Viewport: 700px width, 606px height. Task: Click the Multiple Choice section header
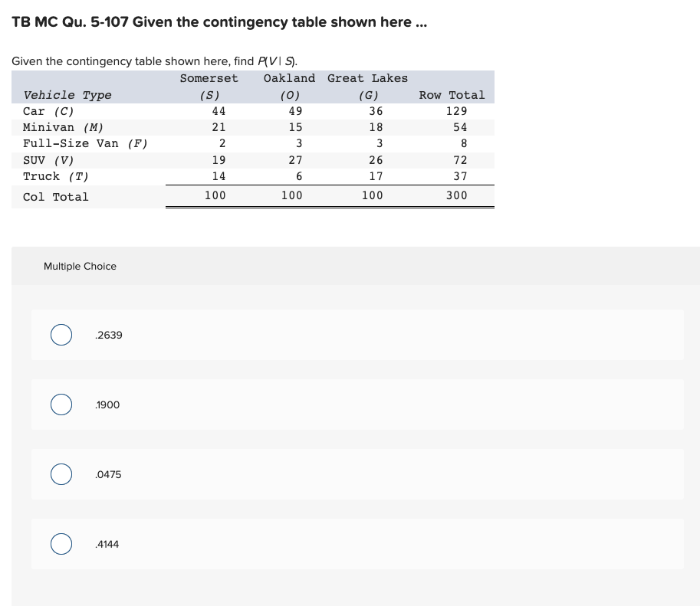click(80, 266)
